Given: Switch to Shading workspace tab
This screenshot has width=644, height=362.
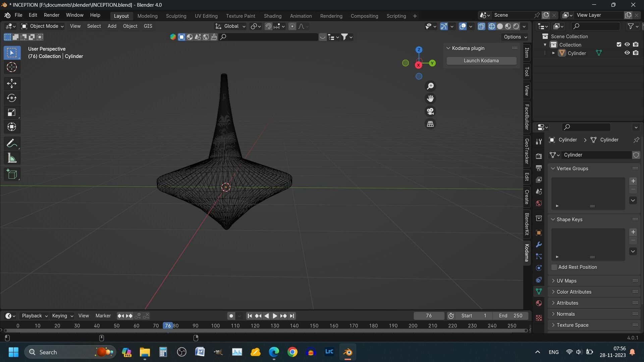Looking at the screenshot, I should (273, 16).
